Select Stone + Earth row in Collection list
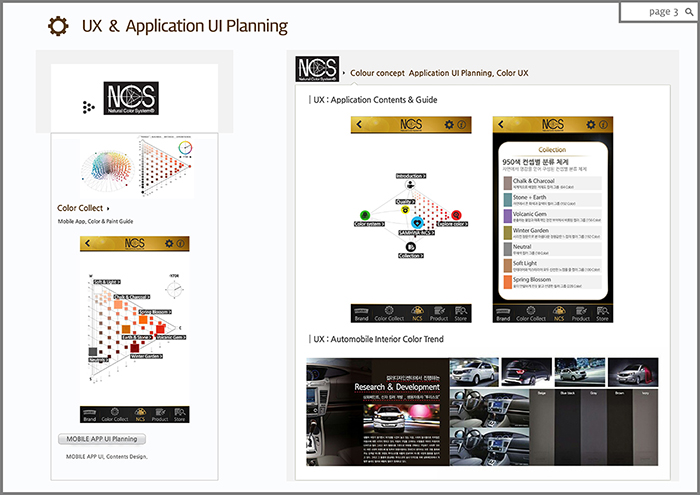The image size is (700, 495). click(x=553, y=200)
